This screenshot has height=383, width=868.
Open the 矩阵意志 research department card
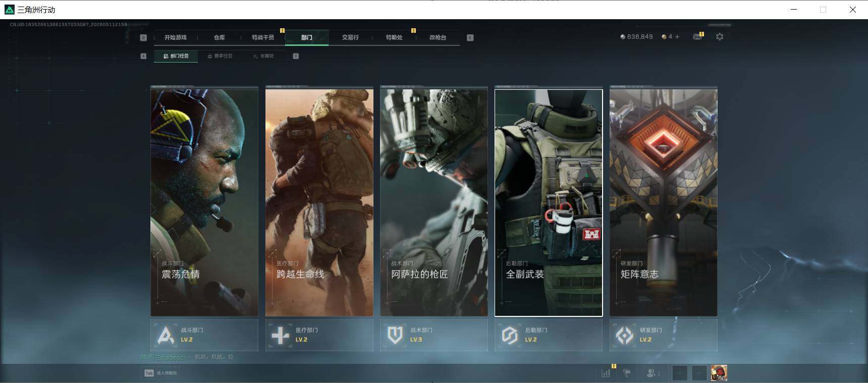click(x=664, y=202)
